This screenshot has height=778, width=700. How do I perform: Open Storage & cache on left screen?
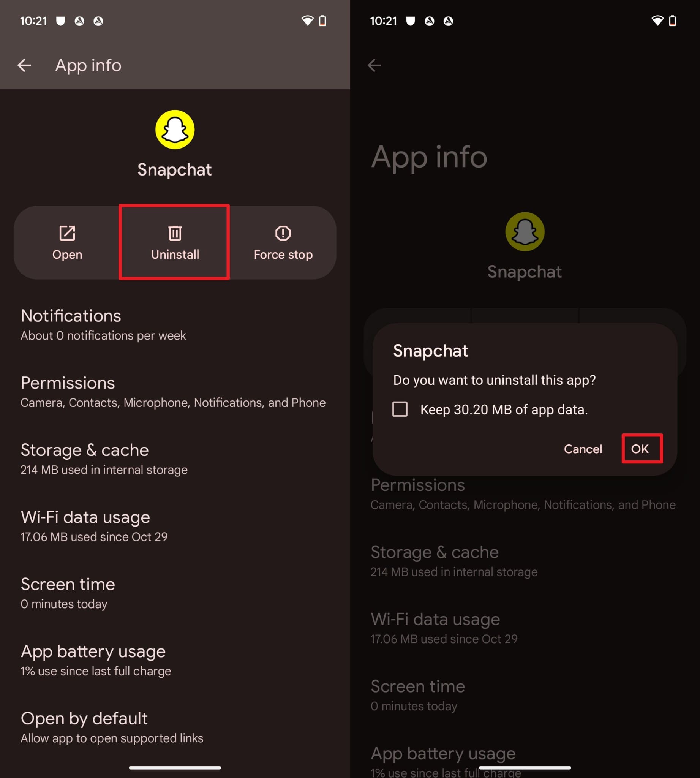(175, 459)
